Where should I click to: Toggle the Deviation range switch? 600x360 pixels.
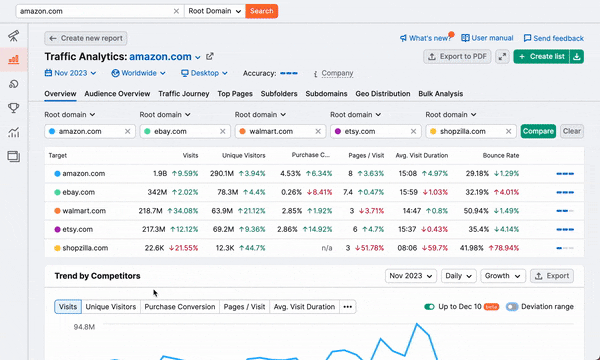tap(512, 307)
